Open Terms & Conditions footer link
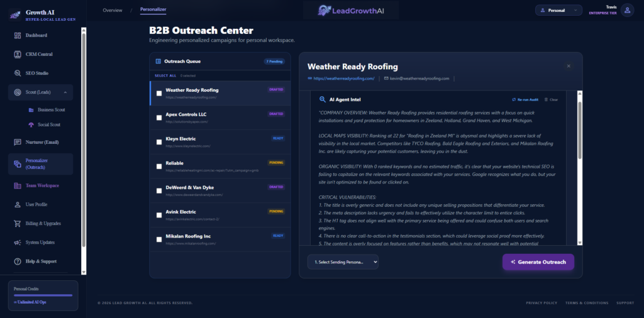 (x=587, y=303)
